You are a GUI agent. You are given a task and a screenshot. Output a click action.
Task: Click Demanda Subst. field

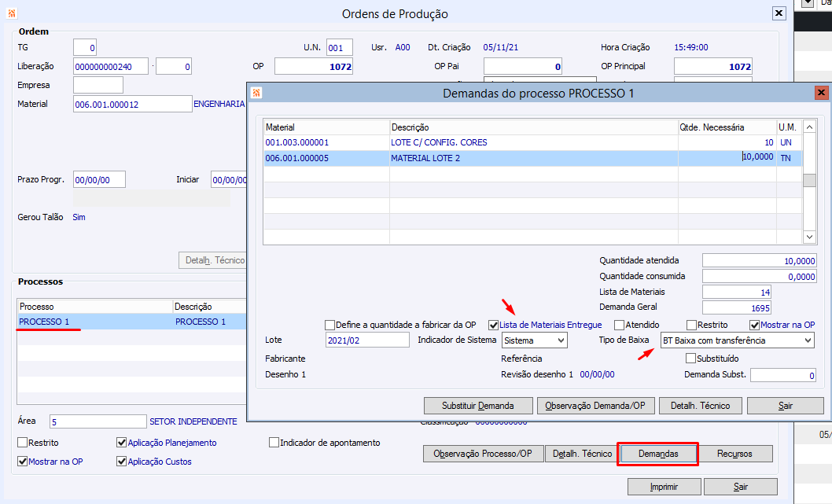(x=783, y=375)
